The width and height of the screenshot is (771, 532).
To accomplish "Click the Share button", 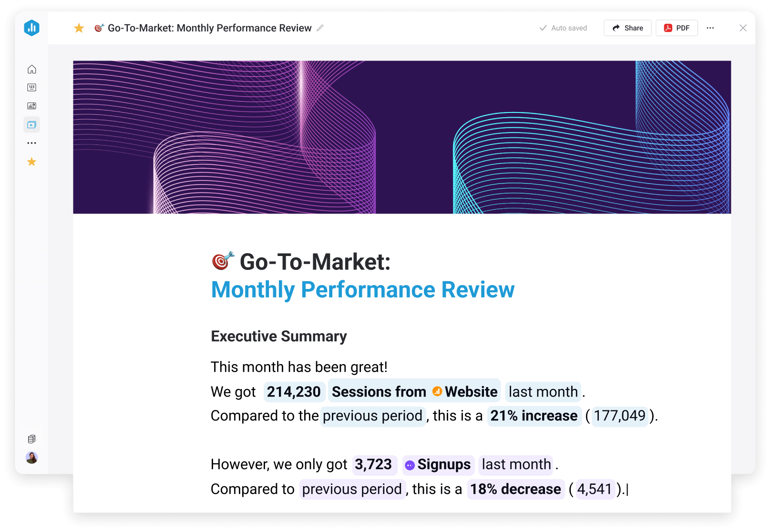I will coord(627,28).
